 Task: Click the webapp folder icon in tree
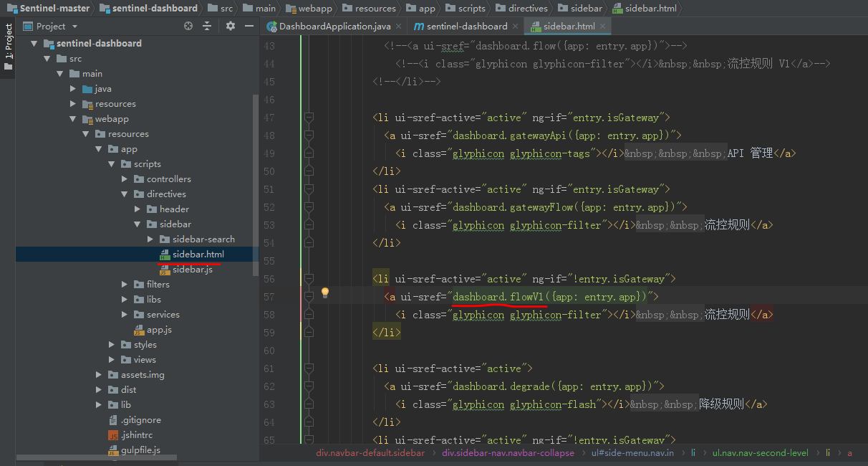pos(87,119)
